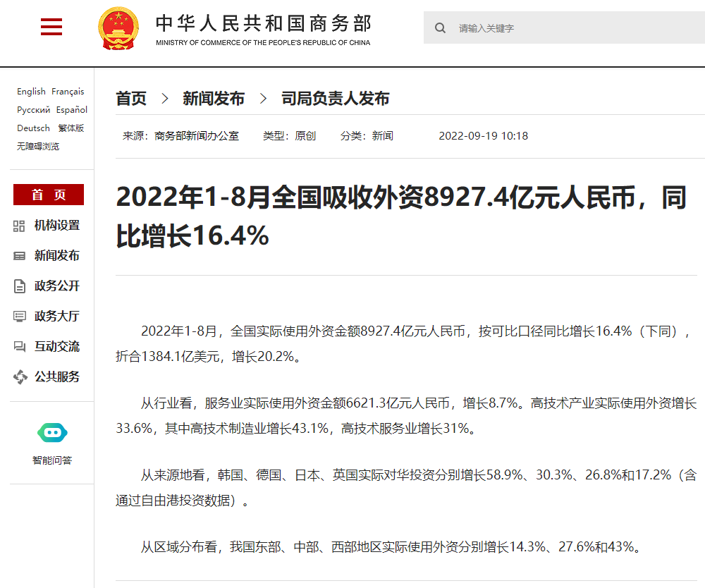Screen dimensions: 705x588
Task: Click the 公共服务 diamond icon
Action: pos(20,377)
